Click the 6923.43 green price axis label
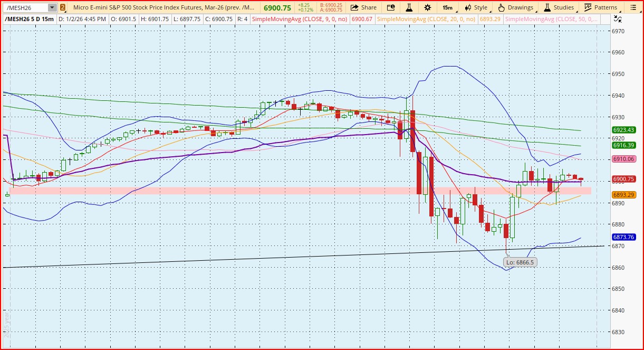644x350 pixels. [x=623, y=130]
